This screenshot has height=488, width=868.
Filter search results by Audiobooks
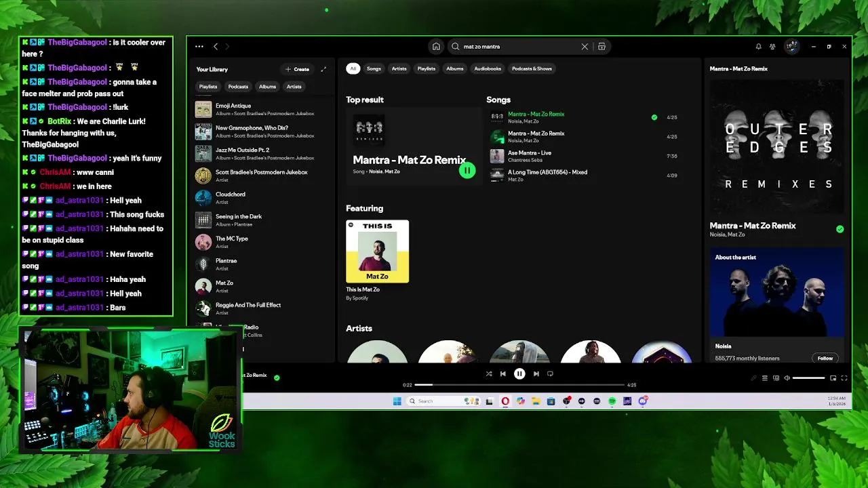488,68
